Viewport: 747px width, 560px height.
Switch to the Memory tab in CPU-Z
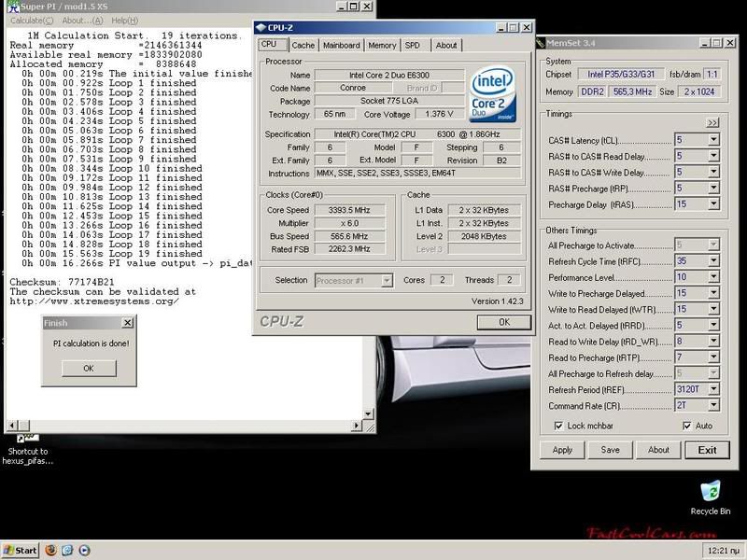pos(382,45)
